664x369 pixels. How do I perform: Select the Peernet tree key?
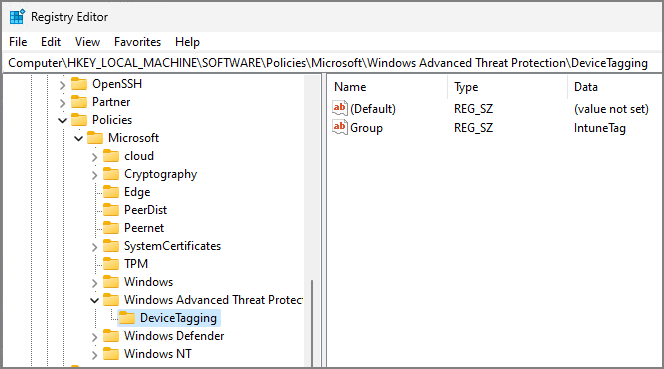pyautogui.click(x=144, y=228)
